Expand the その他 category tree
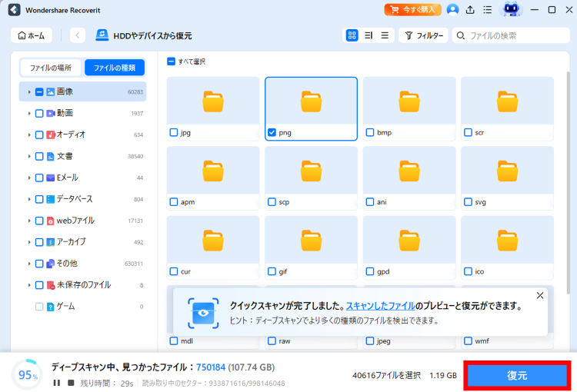Viewport: 577px width, 392px height. coord(29,264)
